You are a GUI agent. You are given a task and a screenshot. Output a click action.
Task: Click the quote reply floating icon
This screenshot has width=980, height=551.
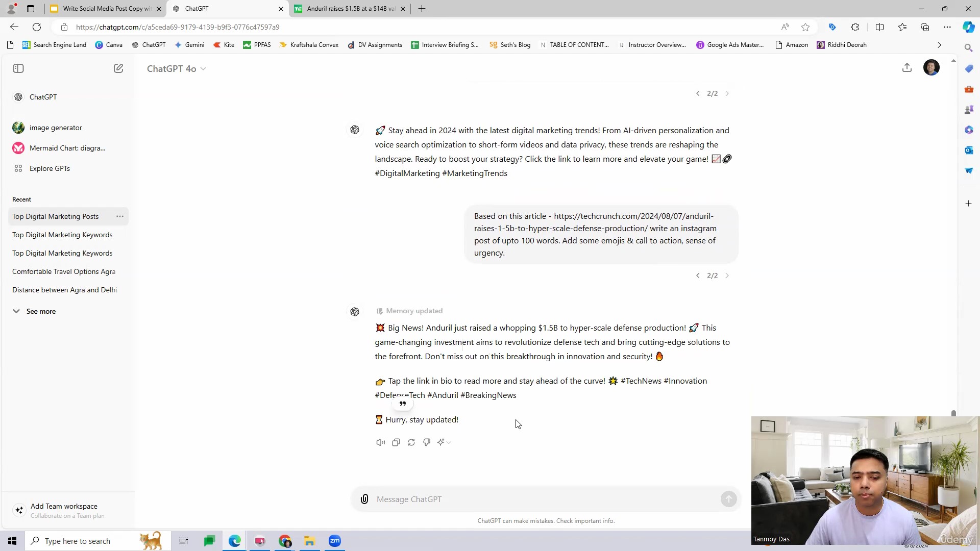pos(403,404)
